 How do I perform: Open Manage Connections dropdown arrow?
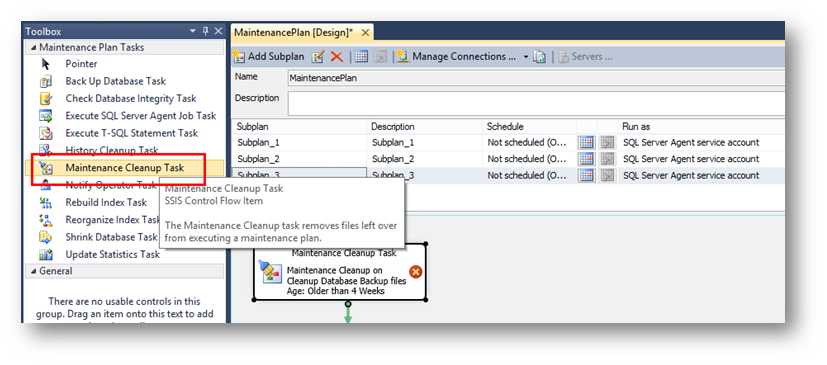[x=526, y=56]
